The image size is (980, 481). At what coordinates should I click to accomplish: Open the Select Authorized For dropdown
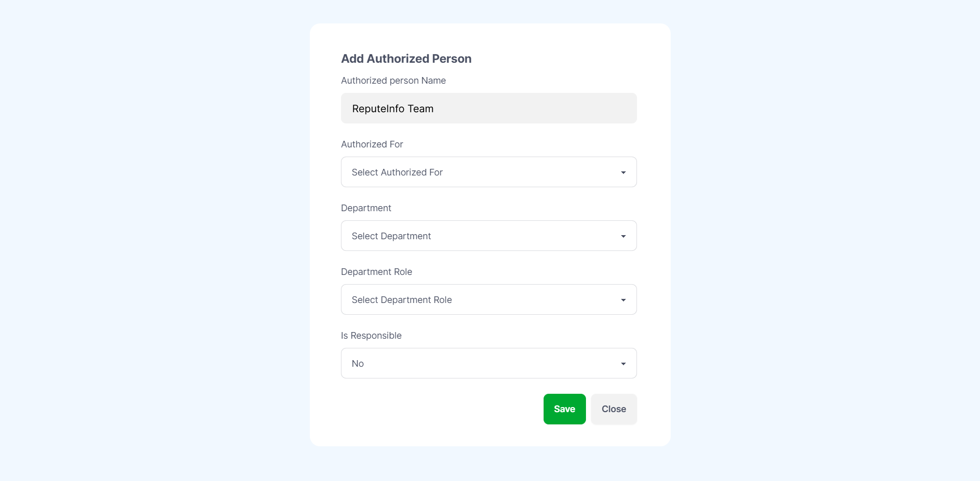click(x=488, y=172)
